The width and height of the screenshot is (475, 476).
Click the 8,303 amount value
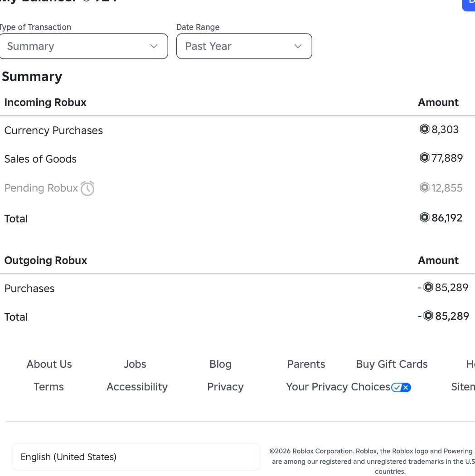(x=445, y=130)
